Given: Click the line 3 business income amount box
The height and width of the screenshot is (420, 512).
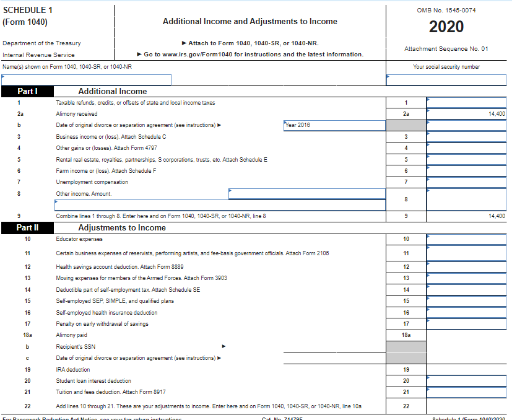Looking at the screenshot, I should [467, 136].
